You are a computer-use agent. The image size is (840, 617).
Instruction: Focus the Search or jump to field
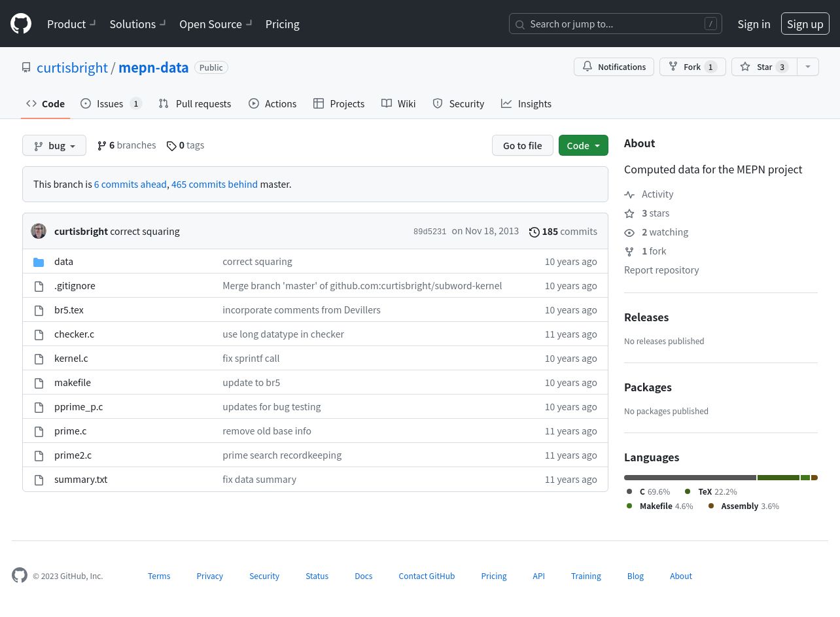616,24
